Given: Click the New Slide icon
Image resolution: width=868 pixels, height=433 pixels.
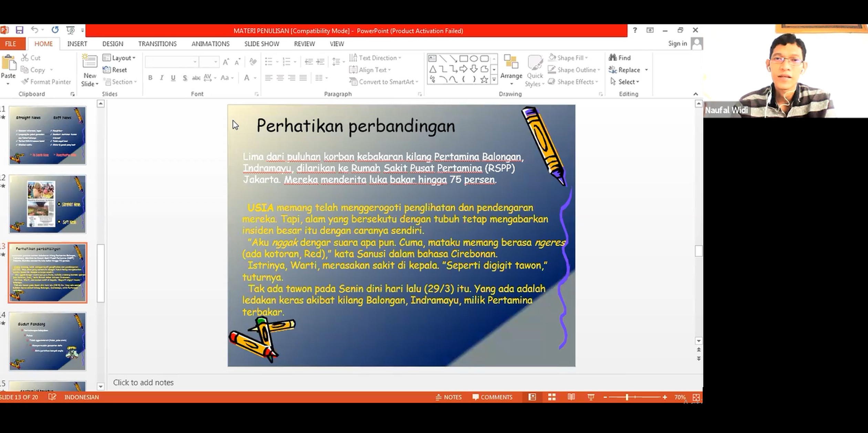Looking at the screenshot, I should pyautogui.click(x=90, y=62).
